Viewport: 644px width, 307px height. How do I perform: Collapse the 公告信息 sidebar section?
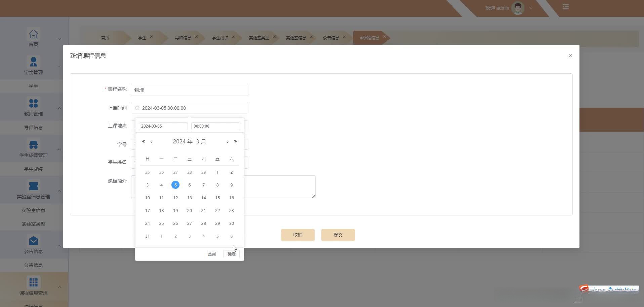point(59,246)
